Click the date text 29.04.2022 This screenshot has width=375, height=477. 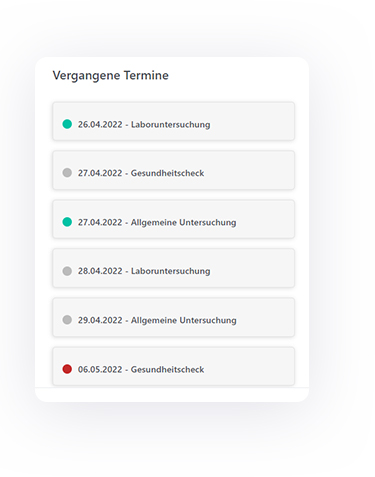[x=100, y=320]
